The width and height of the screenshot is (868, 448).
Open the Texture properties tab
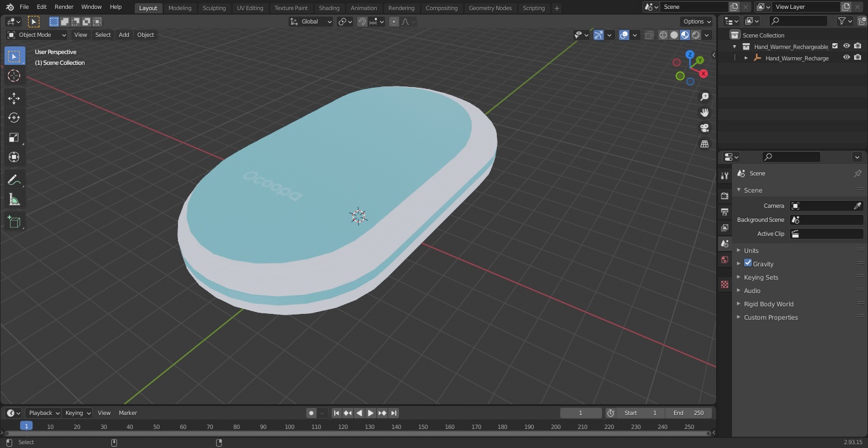pyautogui.click(x=724, y=284)
